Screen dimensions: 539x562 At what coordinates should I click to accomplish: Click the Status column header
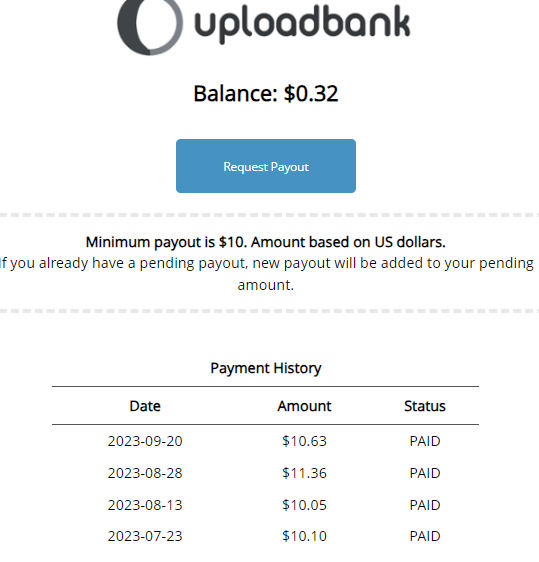click(425, 406)
